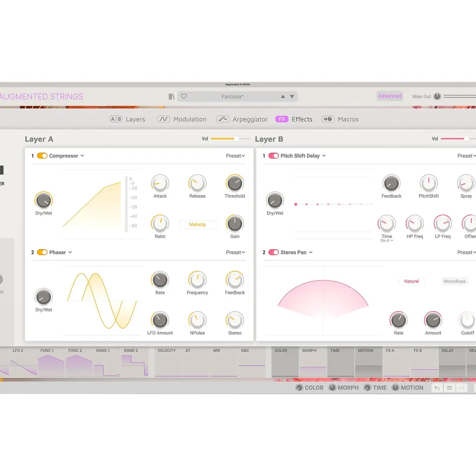Open the Pitch Shift Delay type dropdown
Image resolution: width=476 pixels, height=476 pixels.
pyautogui.click(x=303, y=156)
